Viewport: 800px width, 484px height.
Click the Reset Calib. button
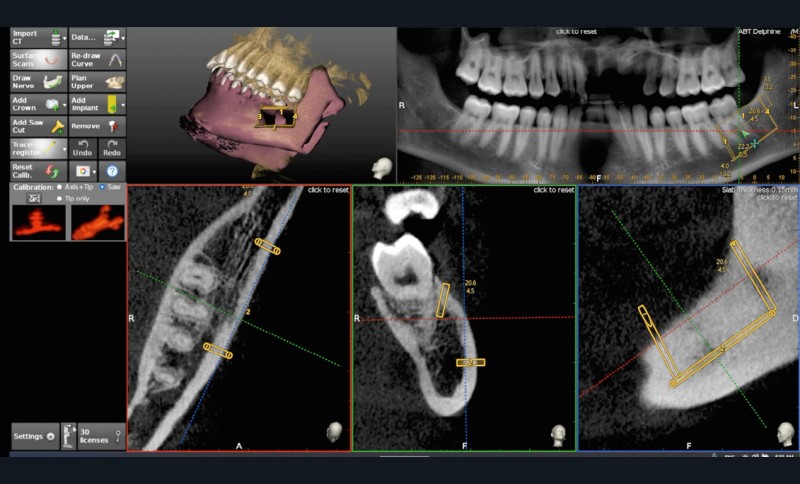(x=37, y=171)
